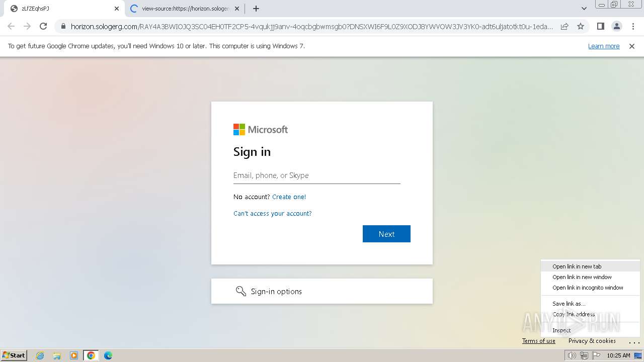Bookmark this page with star icon
This screenshot has width=644, height=362.
click(581, 26)
